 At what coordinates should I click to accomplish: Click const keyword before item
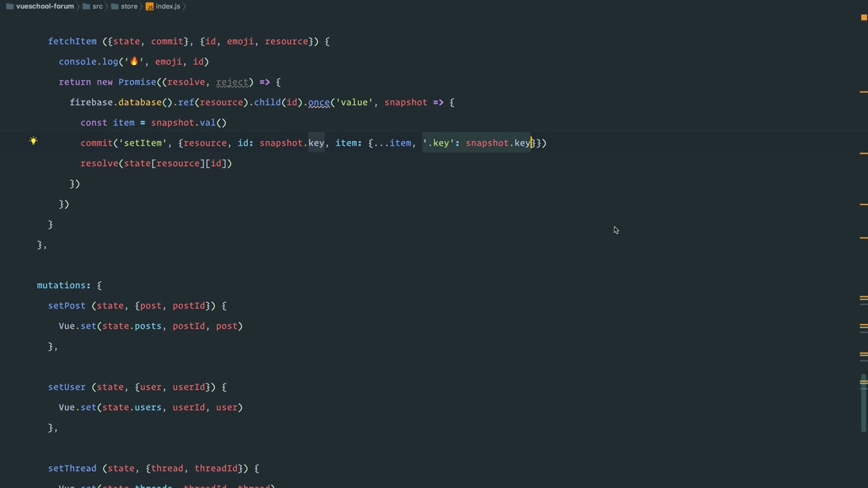(x=94, y=123)
